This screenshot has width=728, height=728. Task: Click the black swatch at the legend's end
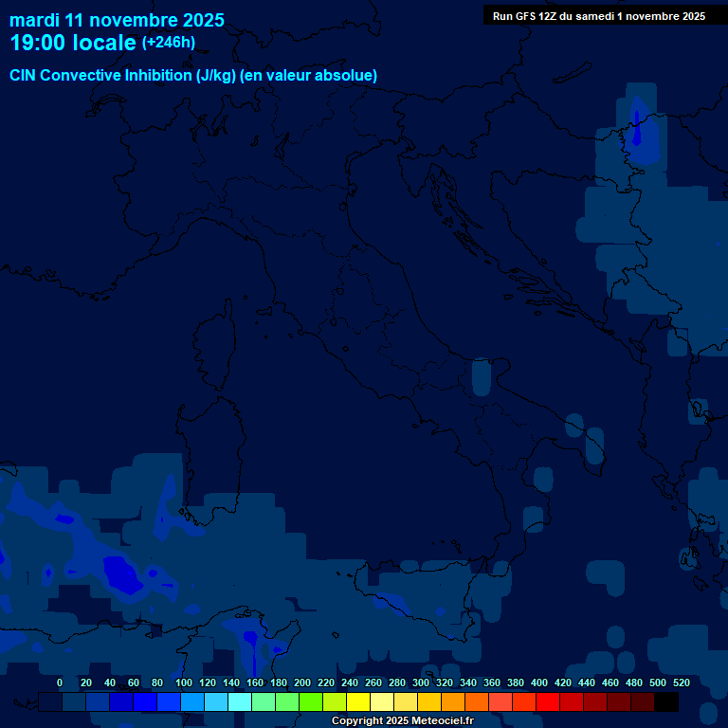[x=666, y=702]
